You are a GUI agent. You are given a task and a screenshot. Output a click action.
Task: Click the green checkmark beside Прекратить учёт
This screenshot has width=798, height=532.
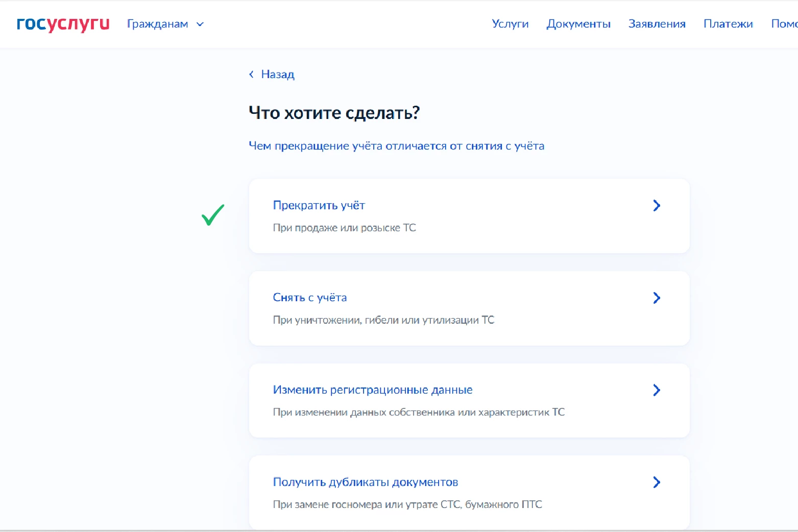pos(213,215)
